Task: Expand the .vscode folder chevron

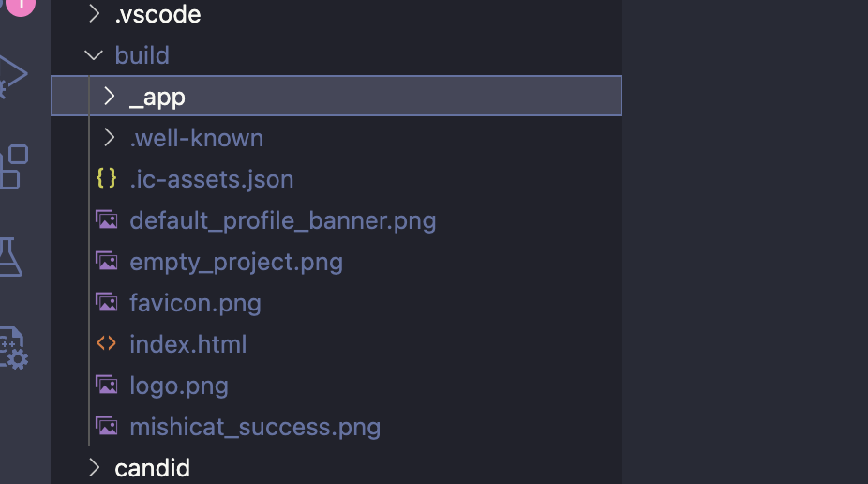Action: tap(94, 14)
